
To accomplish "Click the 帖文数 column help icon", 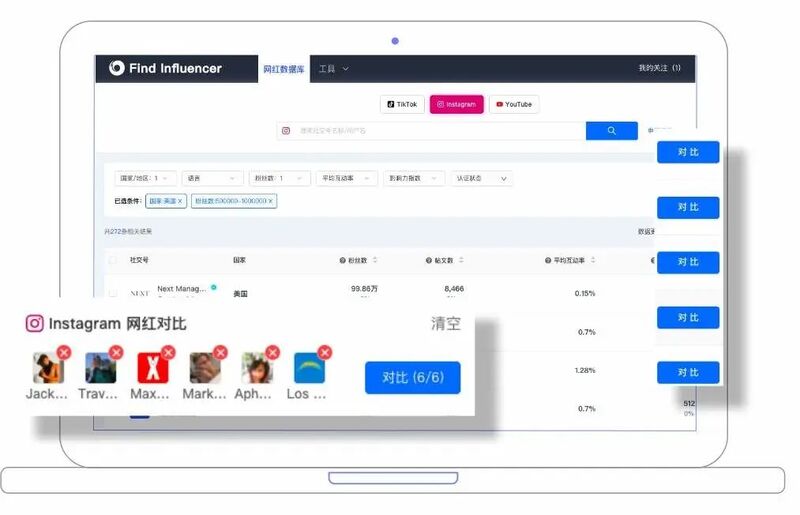I will (x=429, y=260).
